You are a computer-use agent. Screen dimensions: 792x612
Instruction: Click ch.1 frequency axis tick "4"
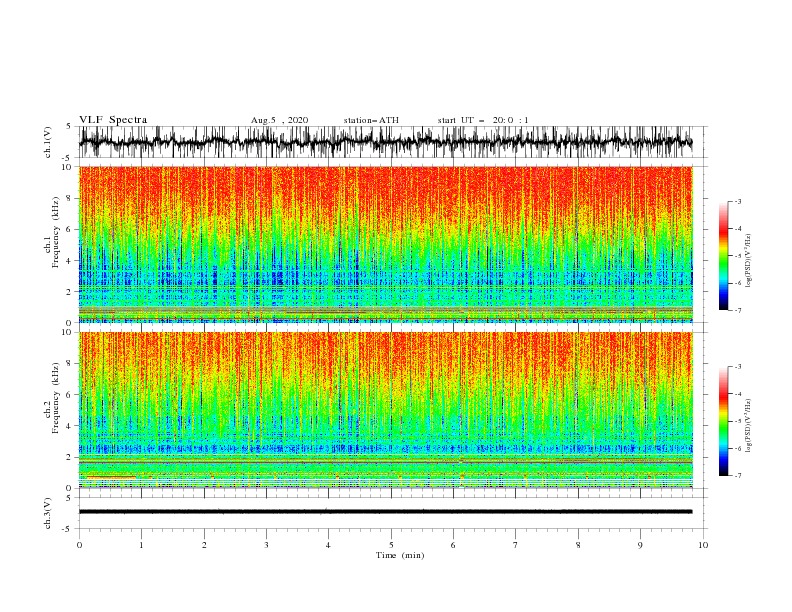click(70, 261)
